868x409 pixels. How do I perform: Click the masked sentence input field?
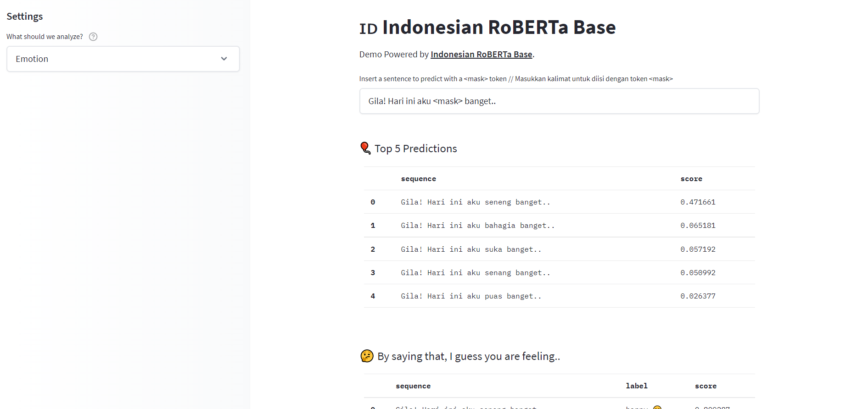[x=559, y=101]
